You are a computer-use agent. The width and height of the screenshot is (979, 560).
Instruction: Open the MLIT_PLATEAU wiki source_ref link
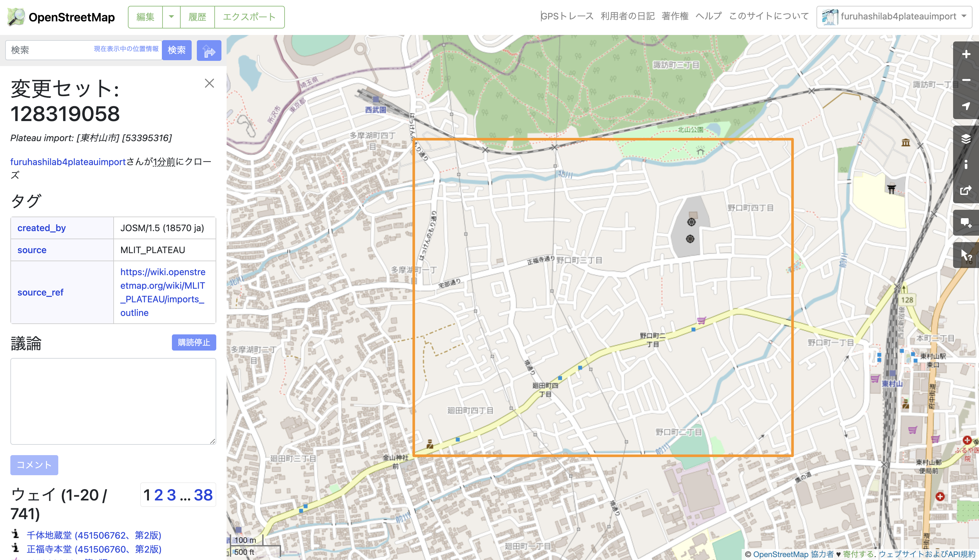[x=163, y=292]
